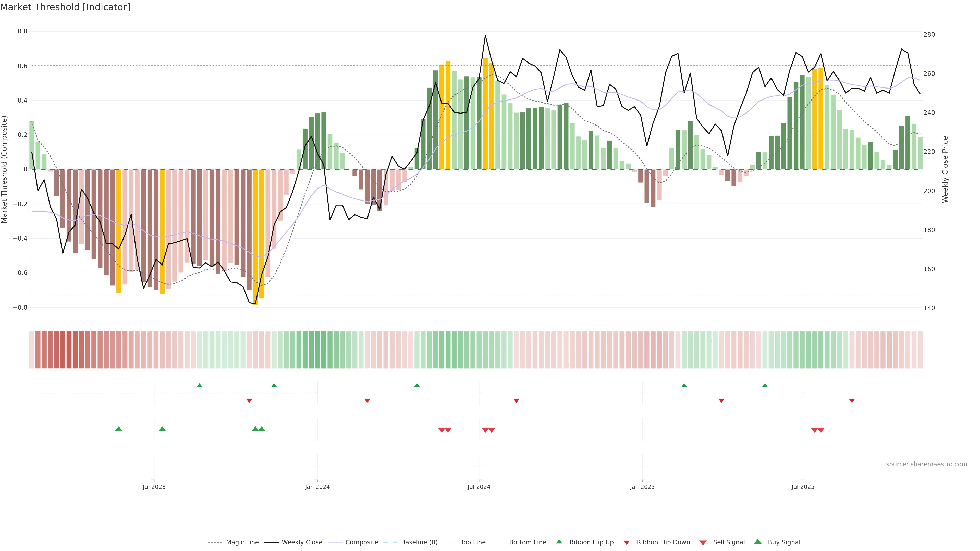Click the green triangle icon beside Ribbon Flip Up legend
Image resolution: width=980 pixels, height=551 pixels.
point(559,542)
